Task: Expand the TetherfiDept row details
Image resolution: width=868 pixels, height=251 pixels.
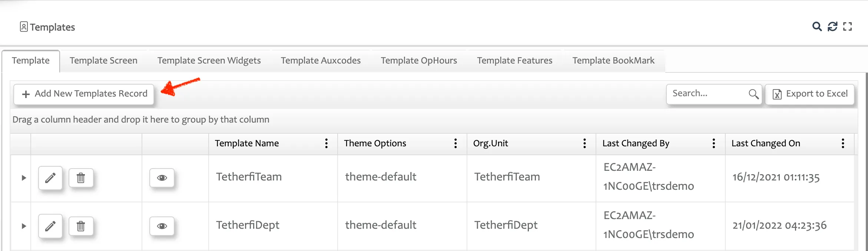Action: pyautogui.click(x=24, y=226)
